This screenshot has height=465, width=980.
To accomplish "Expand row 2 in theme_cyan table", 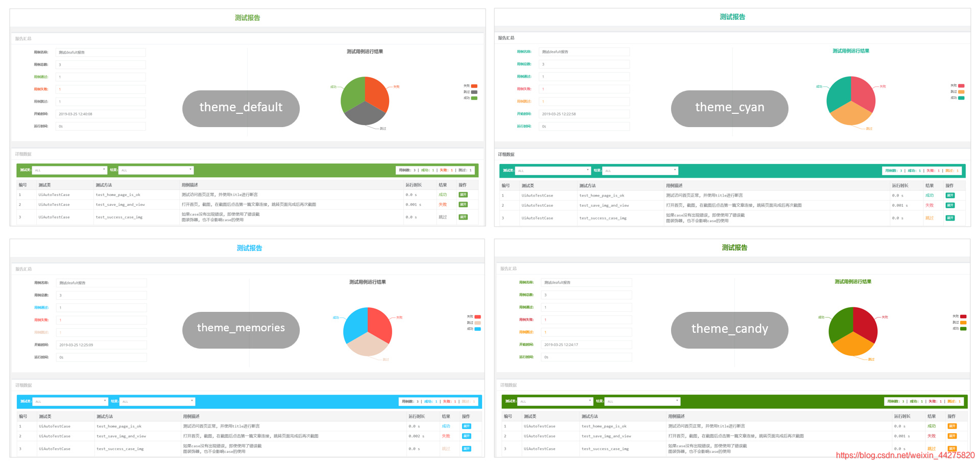I will (x=950, y=205).
